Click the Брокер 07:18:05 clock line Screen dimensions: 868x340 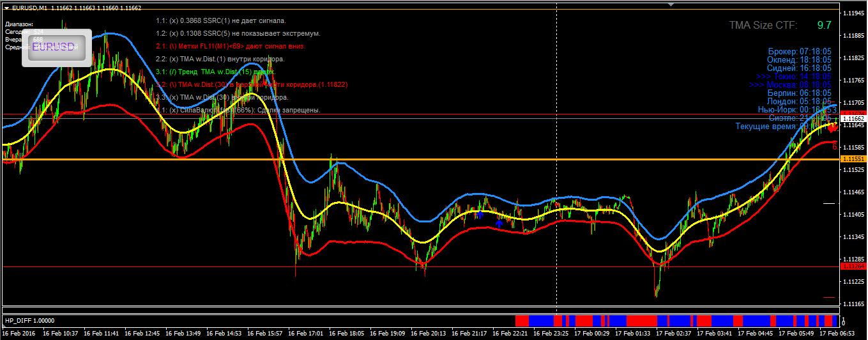[x=800, y=51]
